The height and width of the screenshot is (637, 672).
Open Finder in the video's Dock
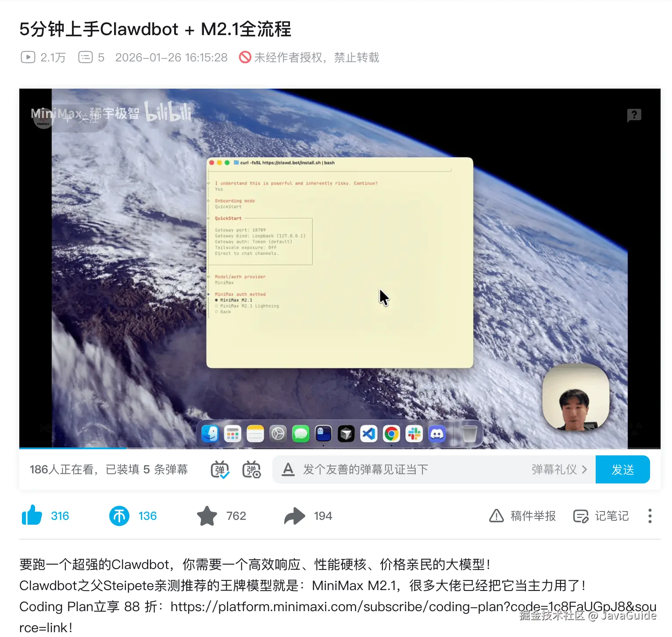[210, 434]
